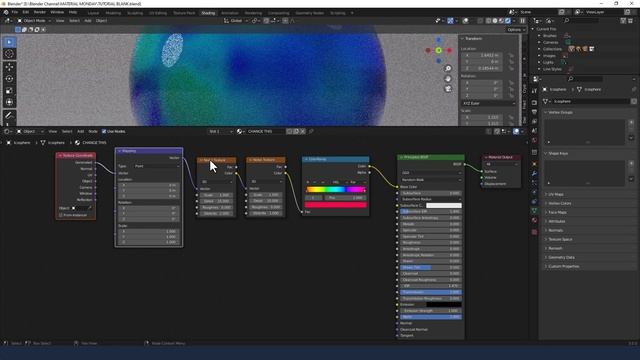This screenshot has width=640, height=360.
Task: Open the Object Mode dropdown
Action: [x=34, y=20]
